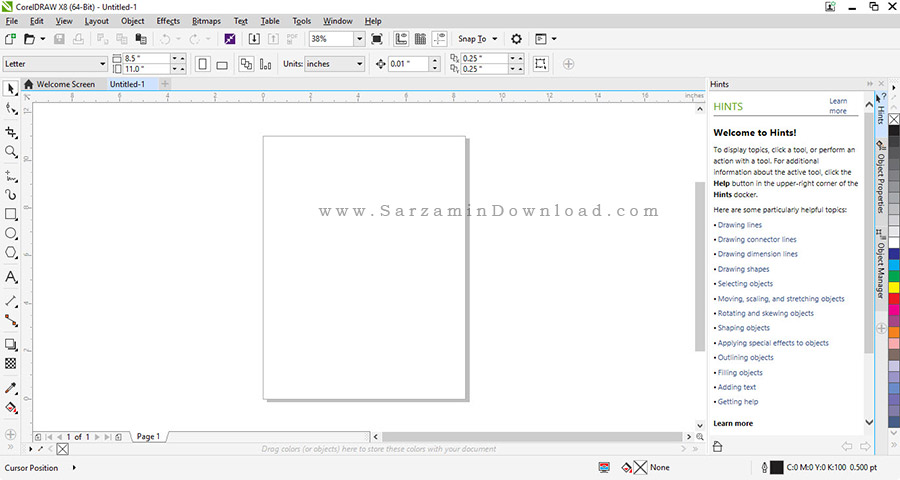The image size is (900, 480).
Task: Select the Shape tool
Action: 10,109
